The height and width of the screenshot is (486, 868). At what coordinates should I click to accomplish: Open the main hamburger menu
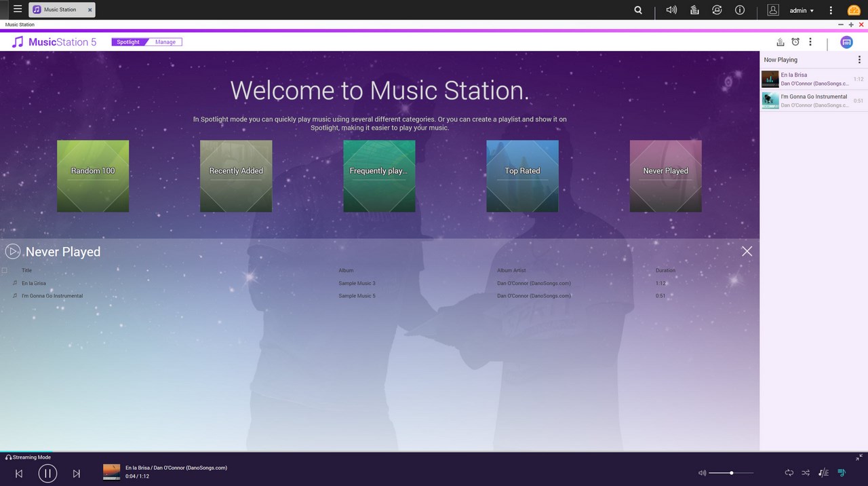pos(18,10)
